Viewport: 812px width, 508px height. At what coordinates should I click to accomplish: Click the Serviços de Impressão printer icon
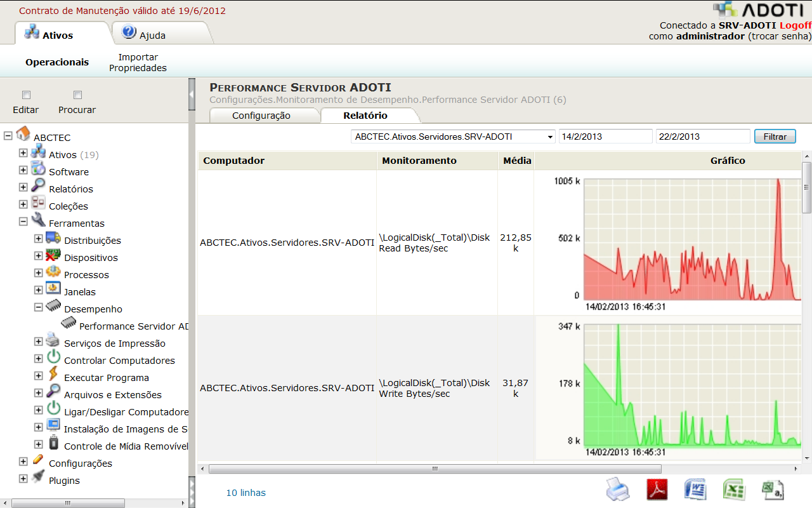point(54,340)
